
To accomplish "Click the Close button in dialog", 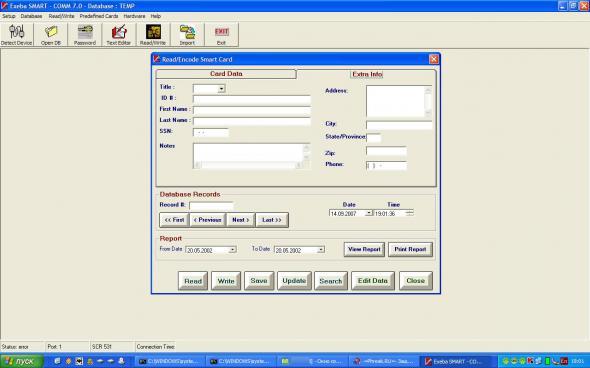I will coord(415,281).
